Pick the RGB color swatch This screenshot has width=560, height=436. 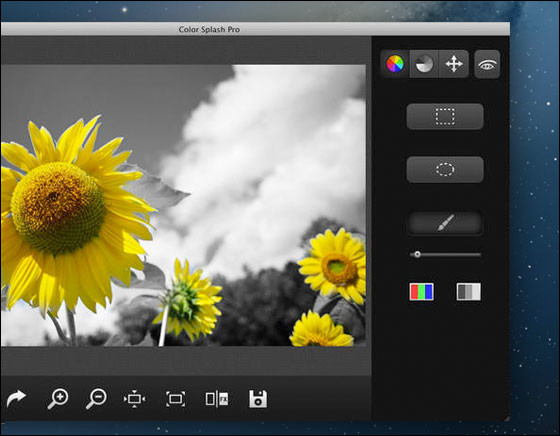(x=421, y=291)
